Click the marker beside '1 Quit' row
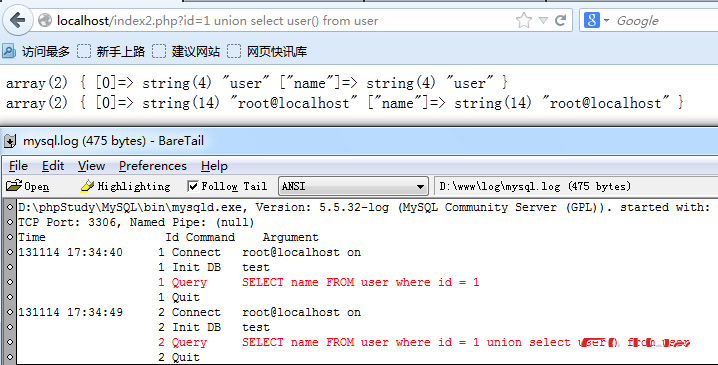This screenshot has height=365, width=718. (x=10, y=297)
